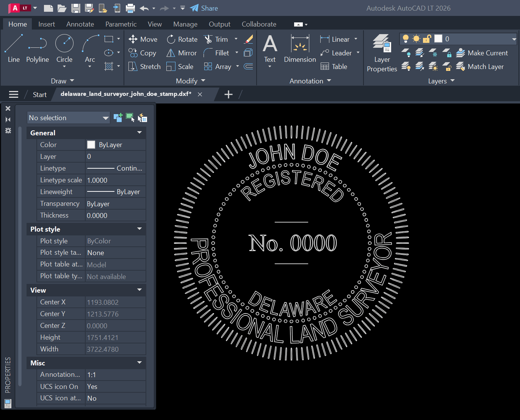Click the Linear dimension tool

click(x=335, y=39)
